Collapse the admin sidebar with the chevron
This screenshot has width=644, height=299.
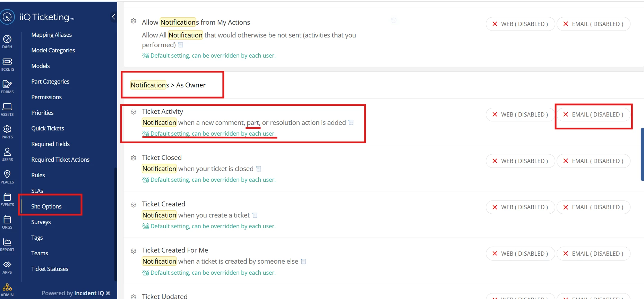(x=113, y=17)
